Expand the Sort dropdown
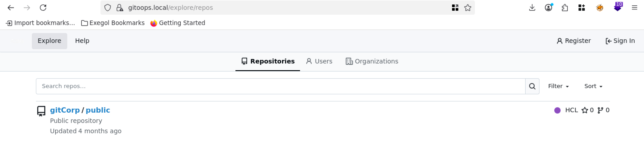The width and height of the screenshot is (644, 156). click(x=593, y=86)
